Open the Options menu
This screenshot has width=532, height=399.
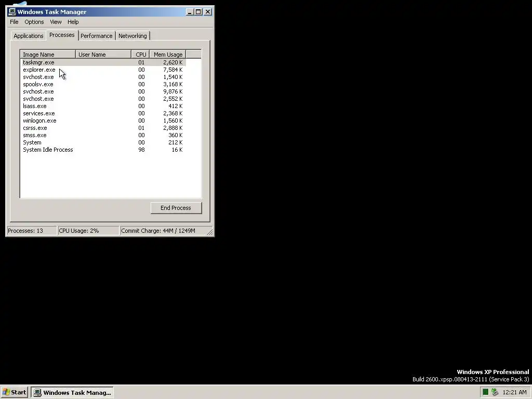[34, 22]
